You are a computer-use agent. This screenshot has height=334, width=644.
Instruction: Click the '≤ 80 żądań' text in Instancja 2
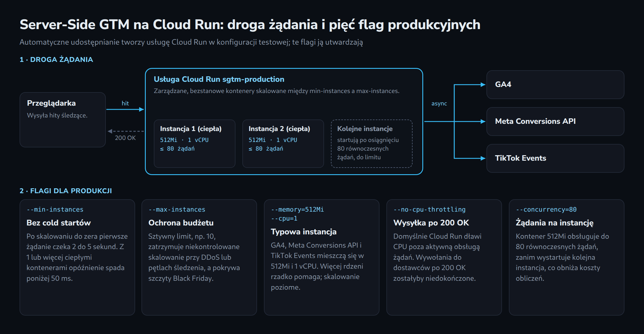(266, 149)
